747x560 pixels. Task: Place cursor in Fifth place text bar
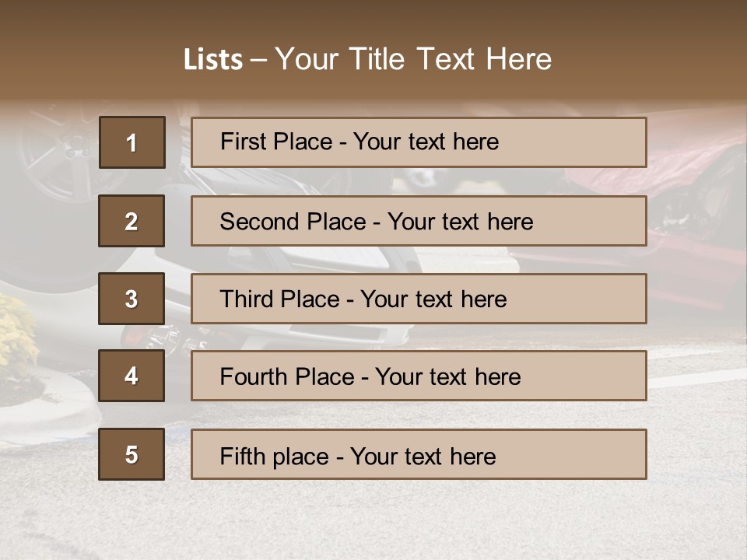pos(419,454)
